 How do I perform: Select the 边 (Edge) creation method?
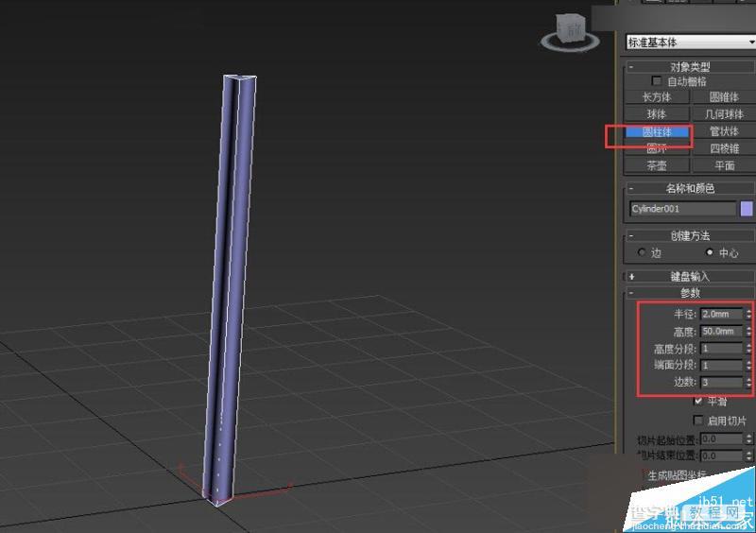tap(642, 252)
